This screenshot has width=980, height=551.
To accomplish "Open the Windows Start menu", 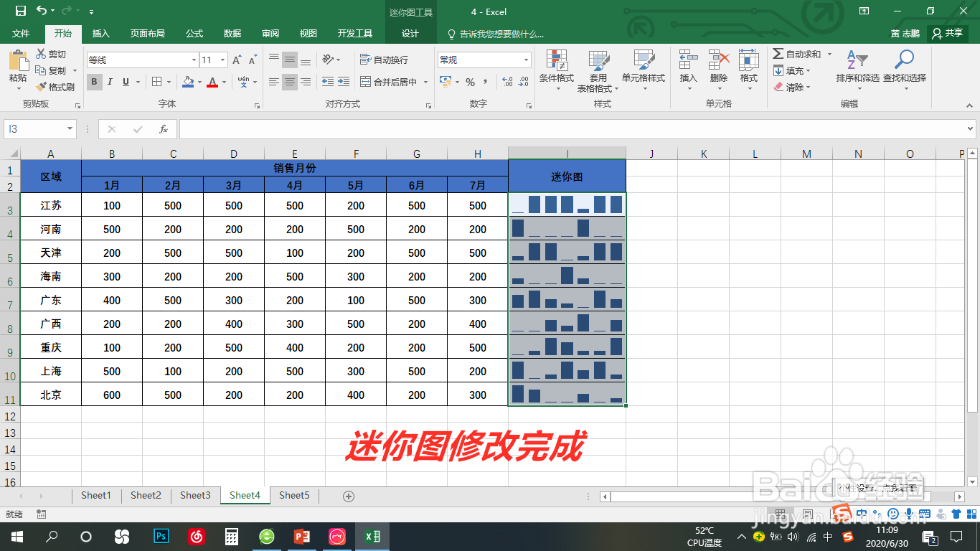I will (17, 536).
